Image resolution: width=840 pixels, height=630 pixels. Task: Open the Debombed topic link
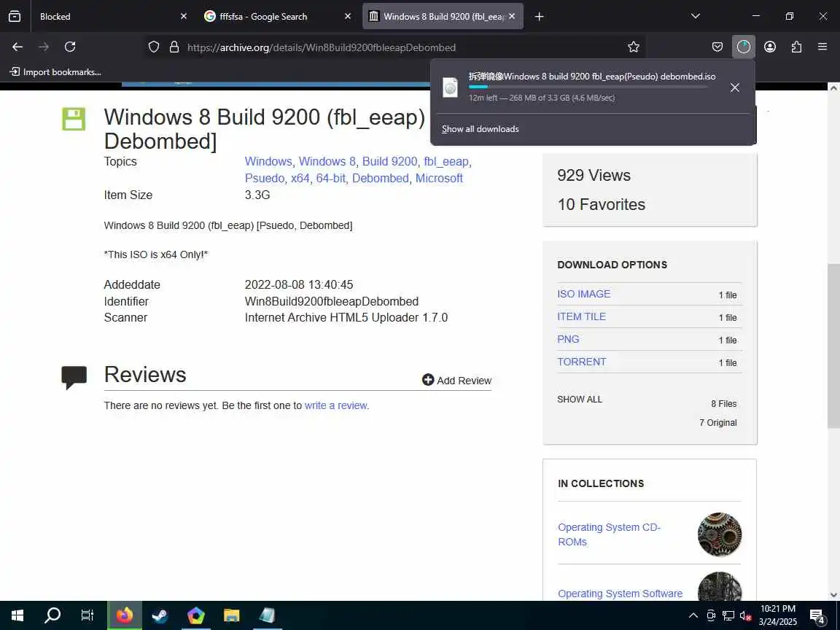pyautogui.click(x=381, y=178)
